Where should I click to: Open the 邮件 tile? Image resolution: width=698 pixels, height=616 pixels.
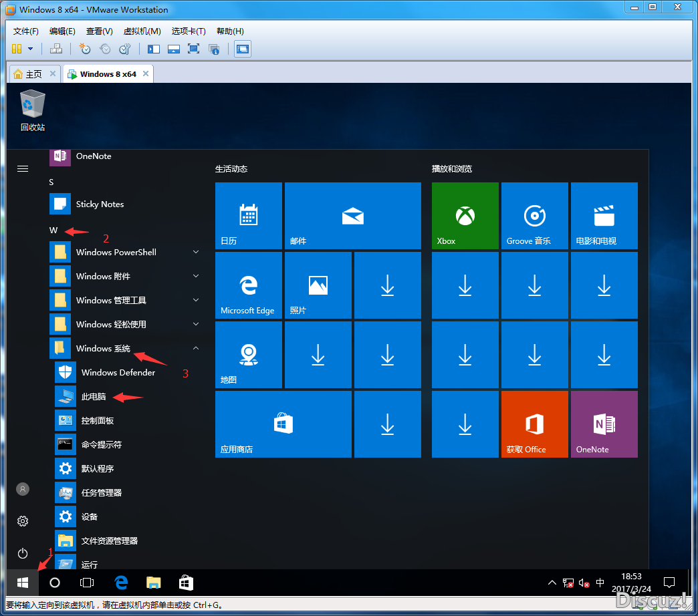pos(353,216)
